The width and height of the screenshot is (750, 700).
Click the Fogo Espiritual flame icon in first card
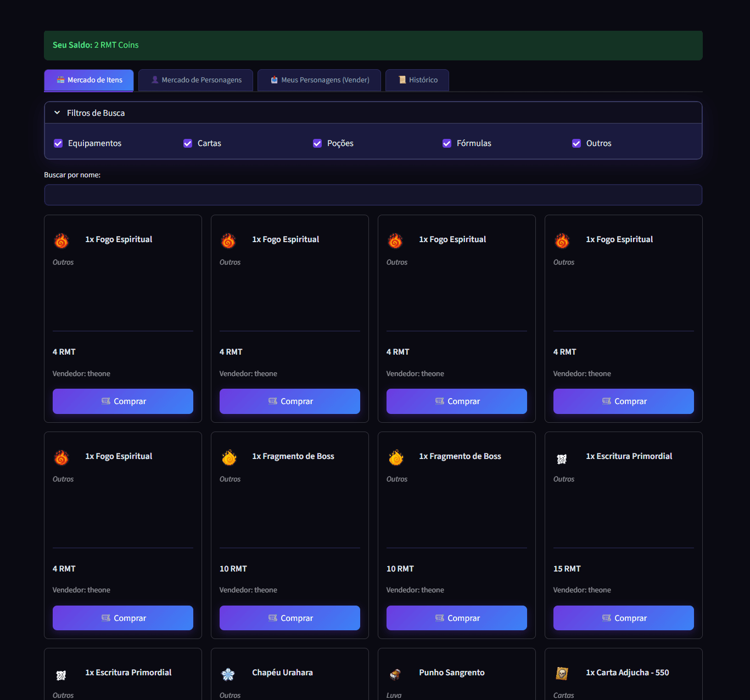[61, 240]
